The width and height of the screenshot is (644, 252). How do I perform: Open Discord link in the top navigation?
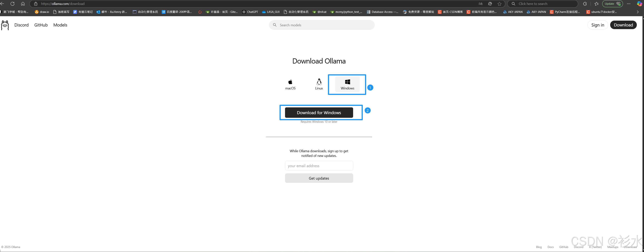[x=22, y=25]
